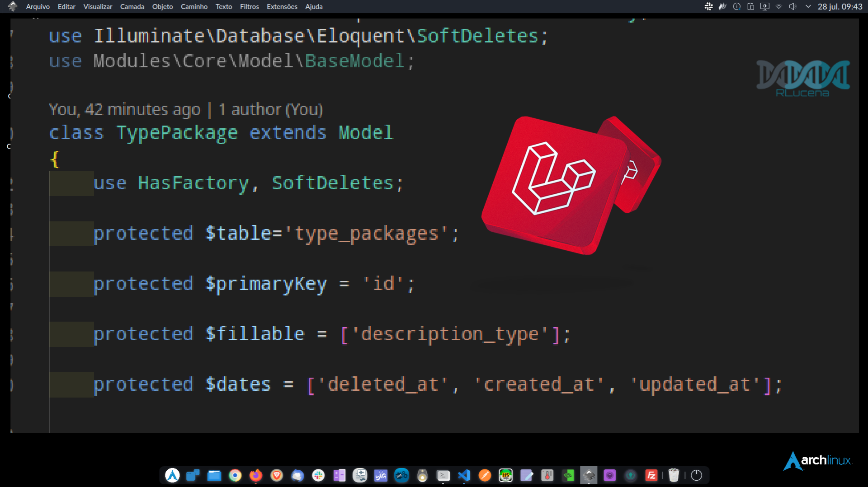Open the blue gear settings app in dock
The width and height of the screenshot is (868, 487).
click(x=401, y=475)
